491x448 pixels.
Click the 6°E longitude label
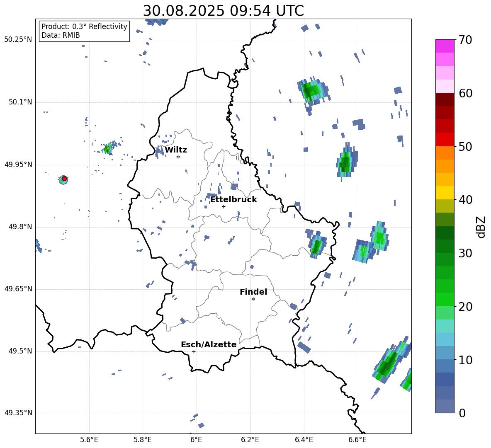point(196,440)
